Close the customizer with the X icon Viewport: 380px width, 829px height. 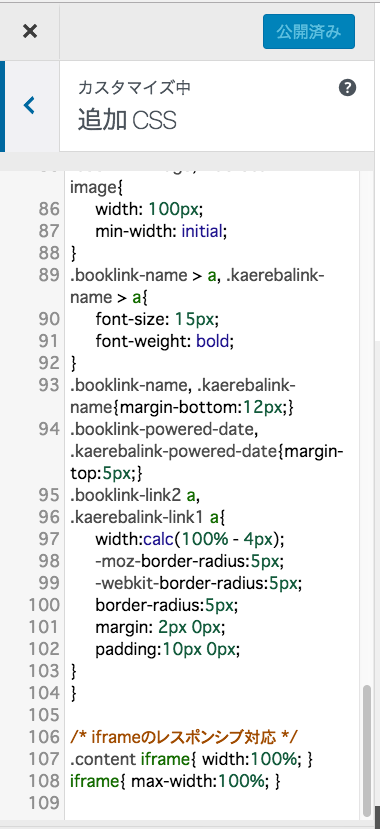click(x=30, y=32)
